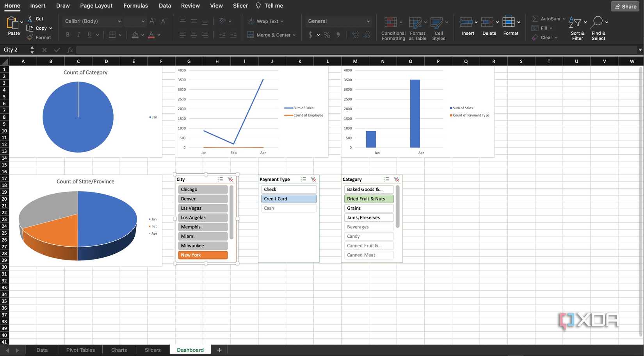The height and width of the screenshot is (356, 644).
Task: Click the Share button
Action: coord(624,6)
